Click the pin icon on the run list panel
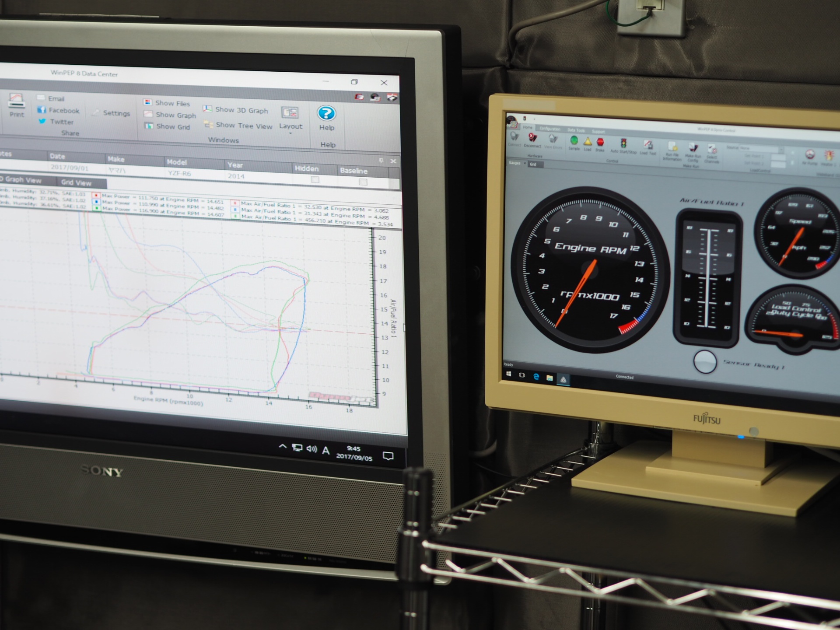840x630 pixels. coord(381,161)
